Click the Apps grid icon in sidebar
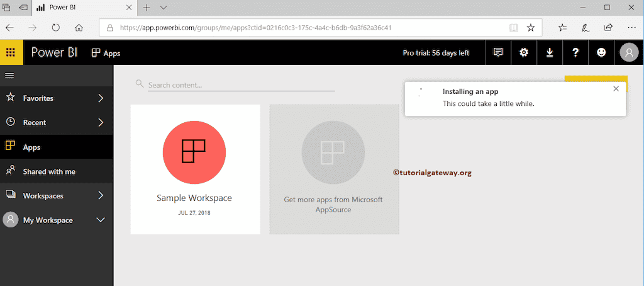Screen dimensions: 644x286 pyautogui.click(x=11, y=146)
